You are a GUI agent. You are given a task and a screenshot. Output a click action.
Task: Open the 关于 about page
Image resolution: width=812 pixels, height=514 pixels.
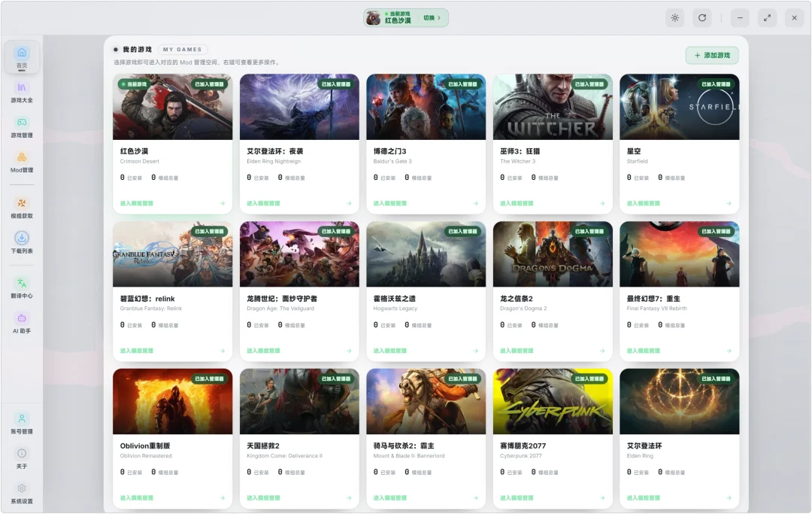[x=22, y=458]
